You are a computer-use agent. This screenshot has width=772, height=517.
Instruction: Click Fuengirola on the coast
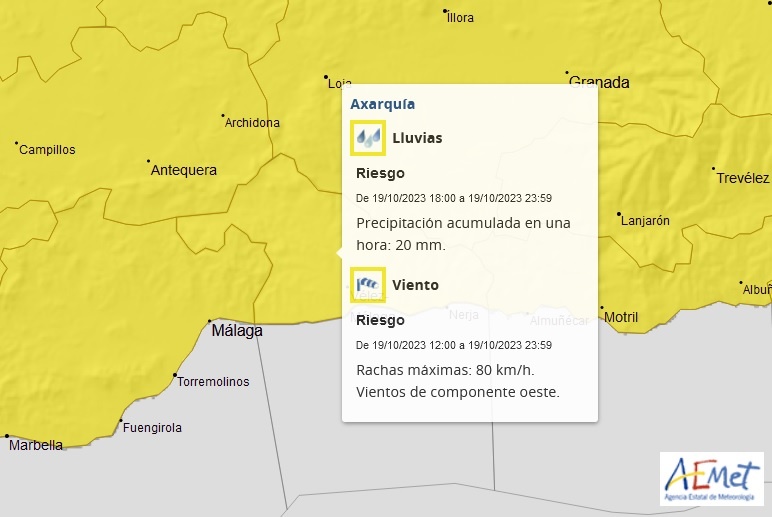tap(152, 428)
